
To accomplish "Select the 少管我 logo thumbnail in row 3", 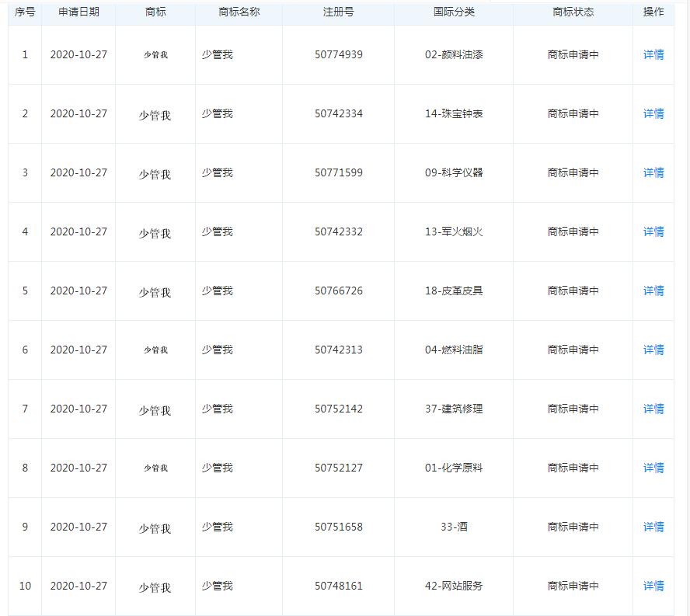I will point(155,174).
